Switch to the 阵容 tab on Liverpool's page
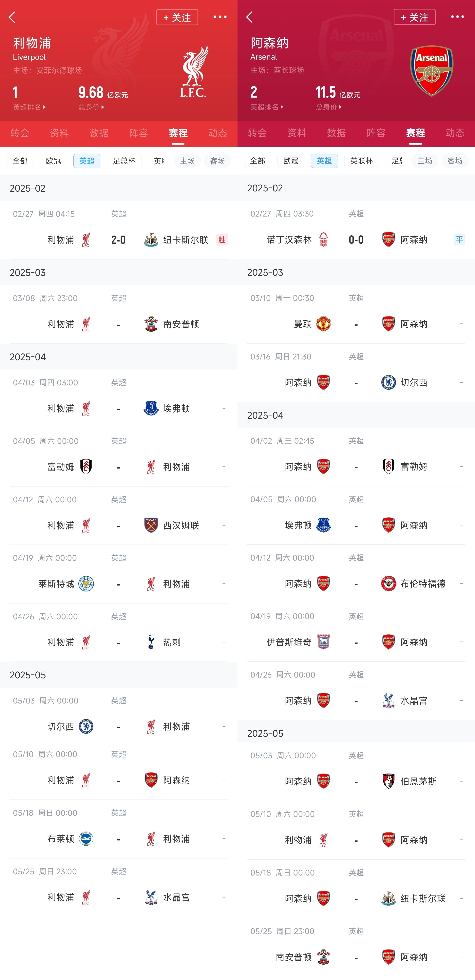This screenshot has height=980, width=475. 138,134
